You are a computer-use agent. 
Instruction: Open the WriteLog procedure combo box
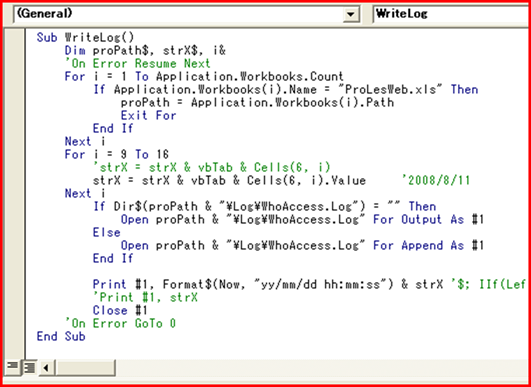(x=451, y=15)
